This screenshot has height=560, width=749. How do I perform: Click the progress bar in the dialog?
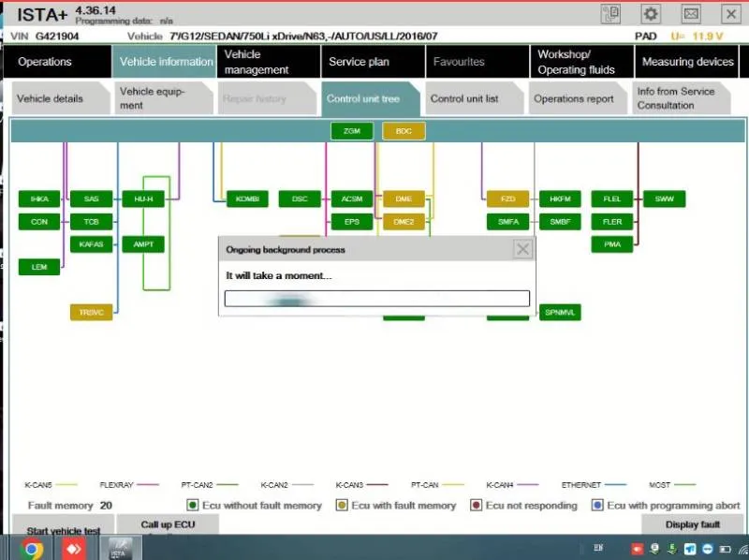pyautogui.click(x=376, y=299)
